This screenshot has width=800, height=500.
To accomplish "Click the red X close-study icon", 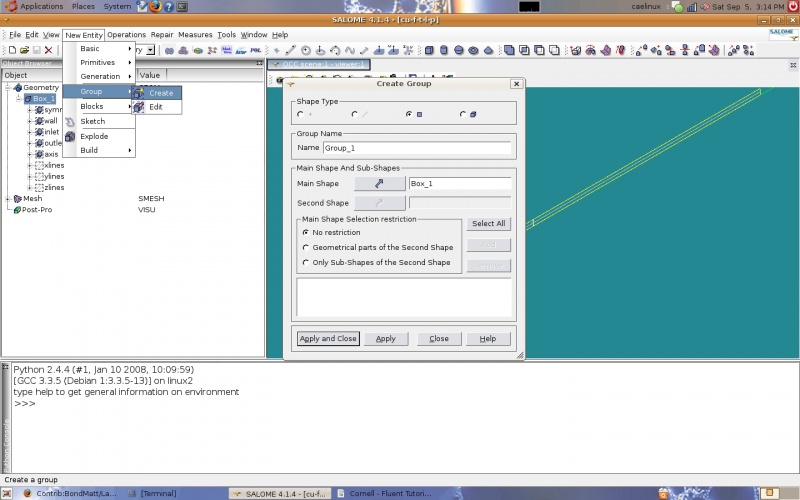I will [48, 50].
